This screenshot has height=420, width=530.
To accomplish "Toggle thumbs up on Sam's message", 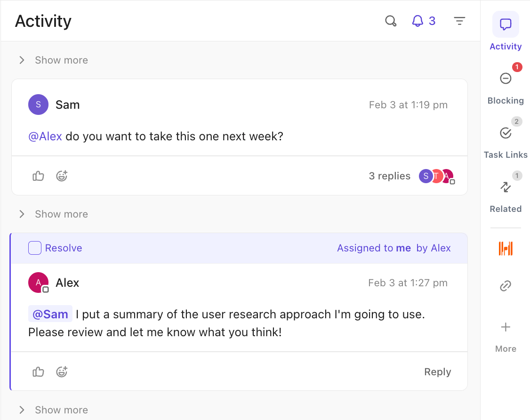I will click(x=38, y=176).
